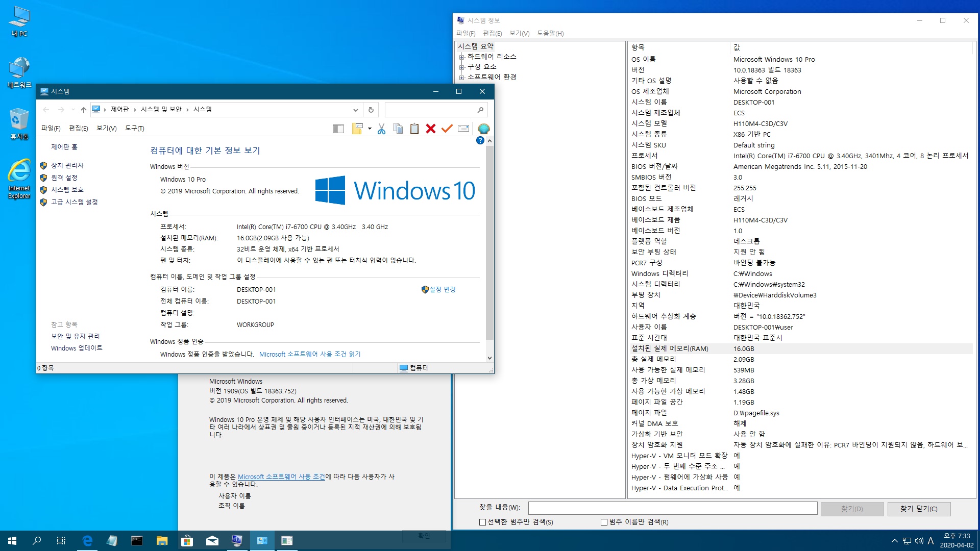Open the 파일(F) menu in System window
The image size is (980, 551).
click(x=51, y=129)
